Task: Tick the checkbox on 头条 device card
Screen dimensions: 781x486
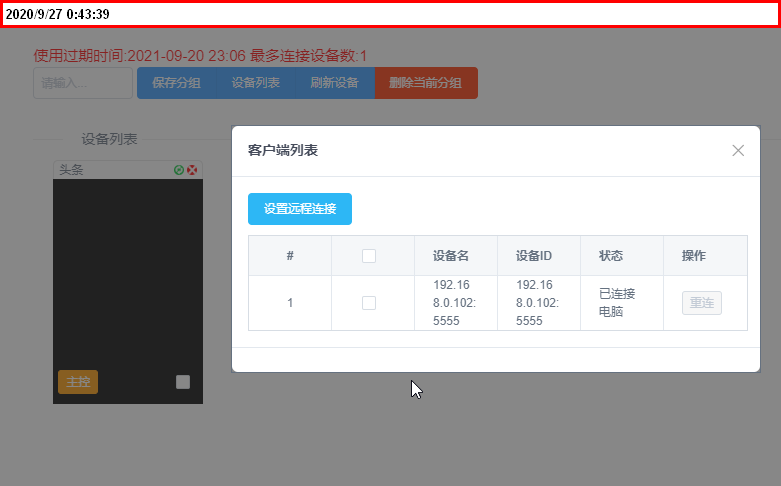Action: pyautogui.click(x=183, y=382)
